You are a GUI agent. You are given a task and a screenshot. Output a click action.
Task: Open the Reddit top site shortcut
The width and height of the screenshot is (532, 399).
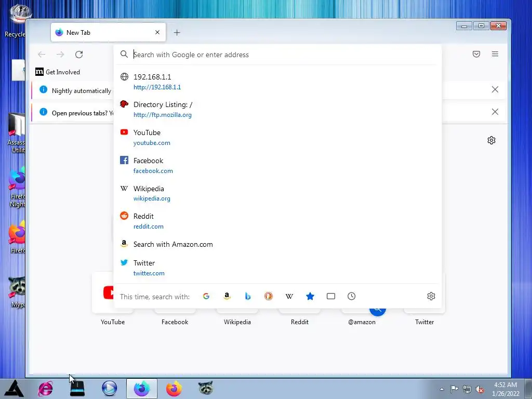[300, 317]
